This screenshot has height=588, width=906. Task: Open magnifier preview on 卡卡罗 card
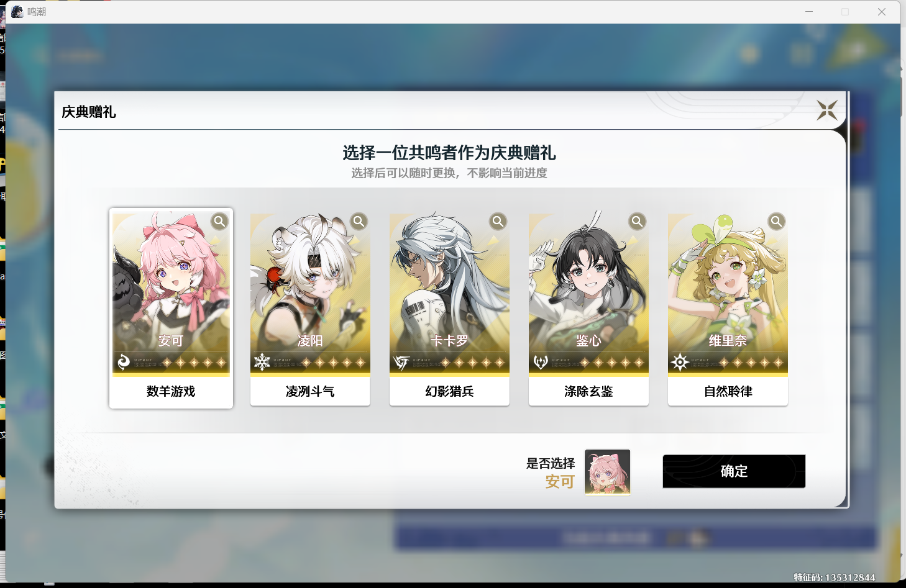point(498,221)
